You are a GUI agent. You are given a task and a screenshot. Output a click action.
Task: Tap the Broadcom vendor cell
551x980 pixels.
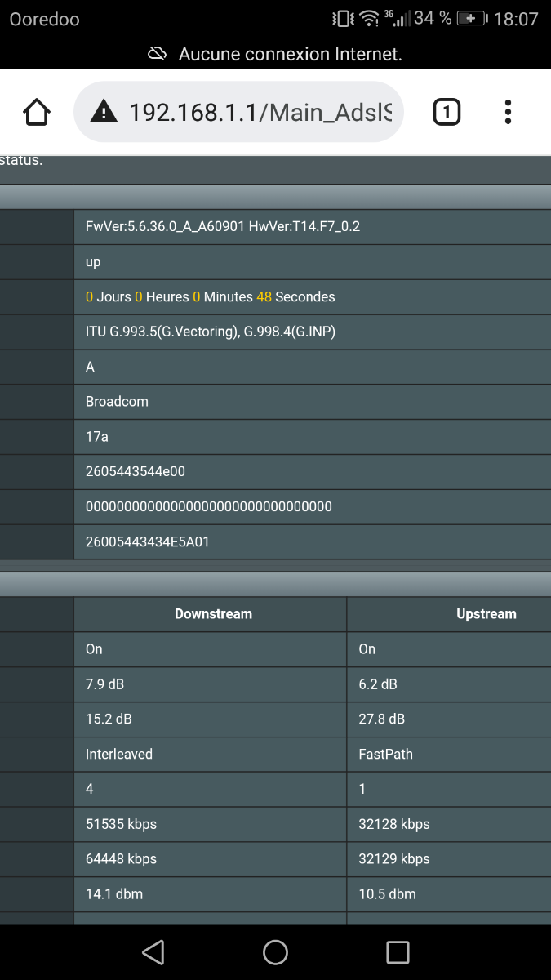[x=313, y=402]
